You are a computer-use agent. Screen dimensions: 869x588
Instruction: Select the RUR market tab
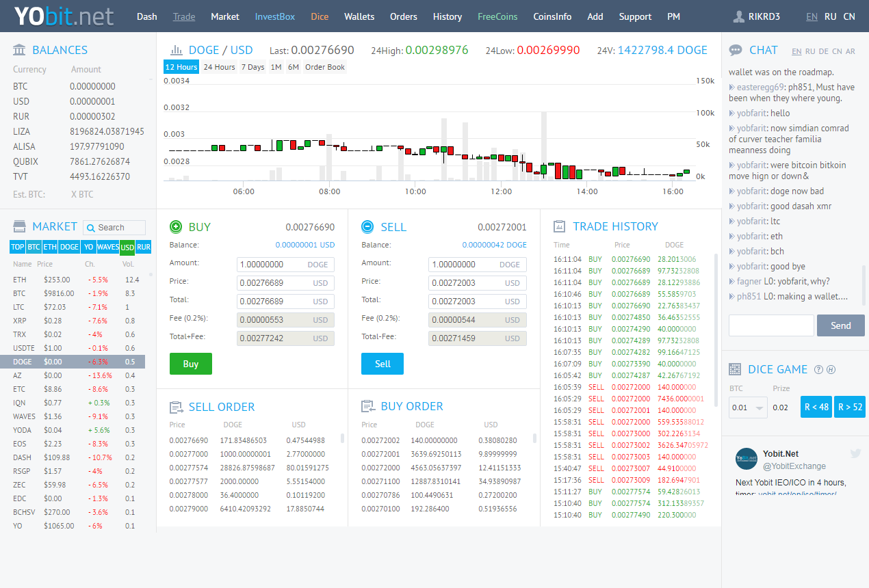pos(144,247)
